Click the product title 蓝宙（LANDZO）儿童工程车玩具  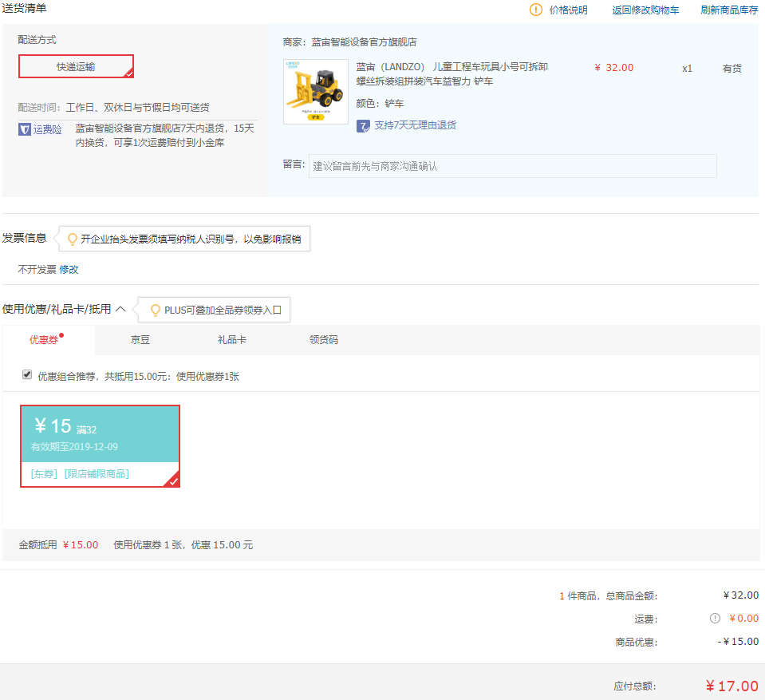(x=452, y=73)
